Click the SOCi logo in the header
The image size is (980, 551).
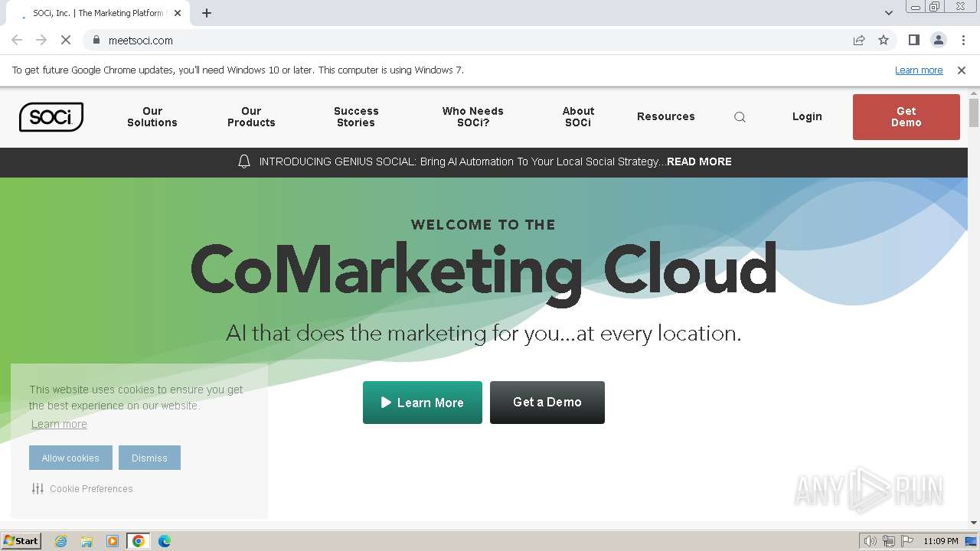click(51, 117)
